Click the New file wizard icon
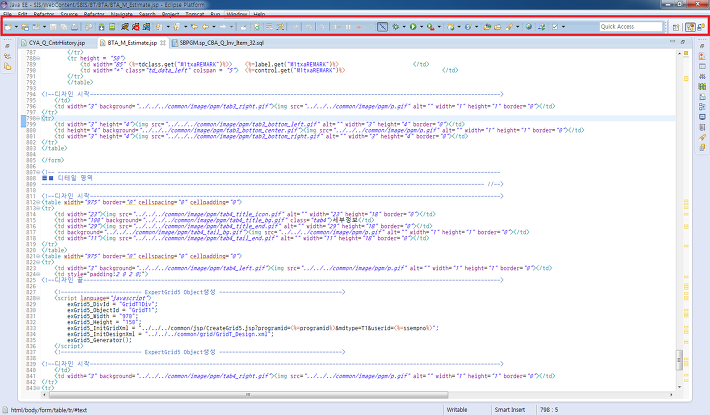710x415 pixels. coord(8,27)
